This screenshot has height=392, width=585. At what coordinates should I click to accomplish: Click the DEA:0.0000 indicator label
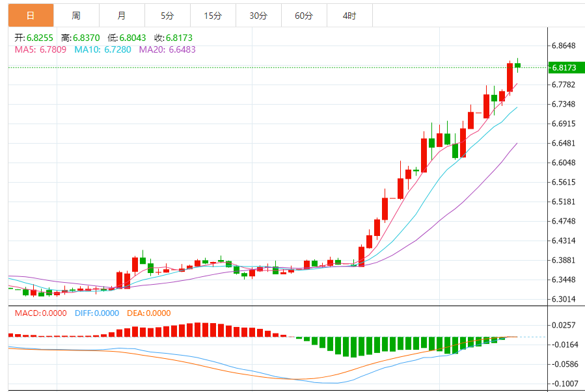149,313
